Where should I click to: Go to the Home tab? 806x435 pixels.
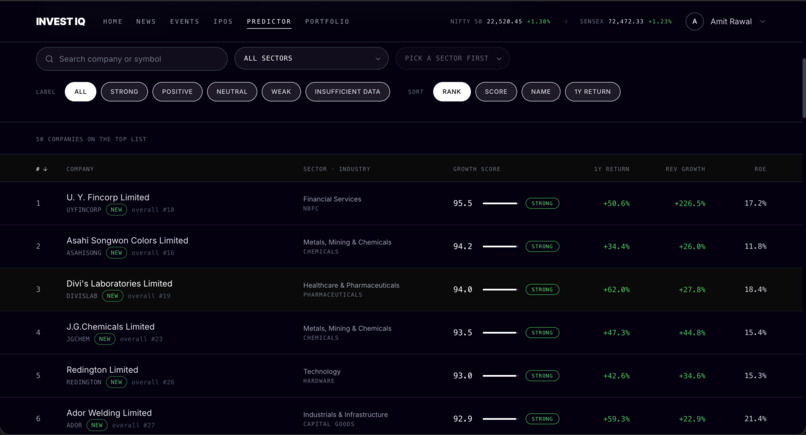(x=113, y=22)
